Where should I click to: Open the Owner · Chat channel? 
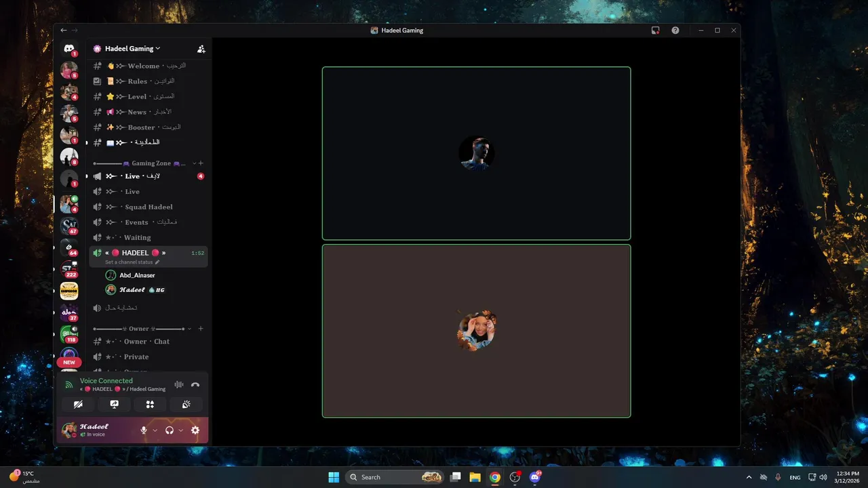(x=149, y=342)
